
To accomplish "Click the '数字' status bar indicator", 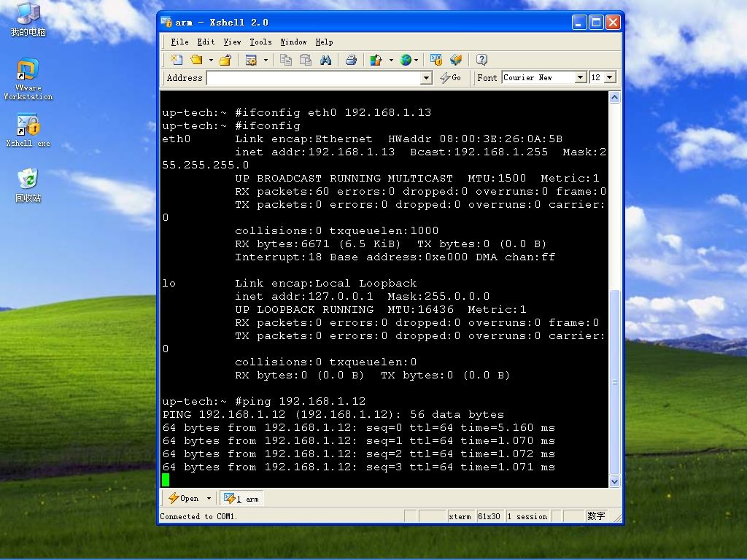I will click(x=596, y=516).
